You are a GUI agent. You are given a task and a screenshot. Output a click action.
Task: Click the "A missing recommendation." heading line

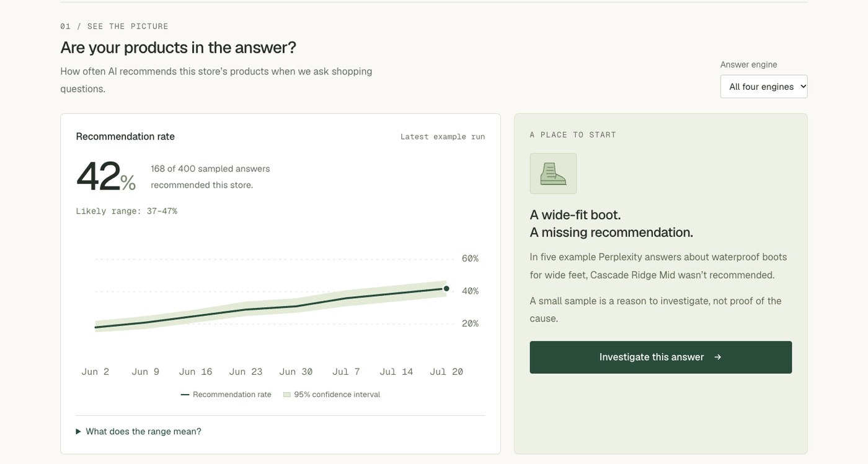[x=611, y=232]
